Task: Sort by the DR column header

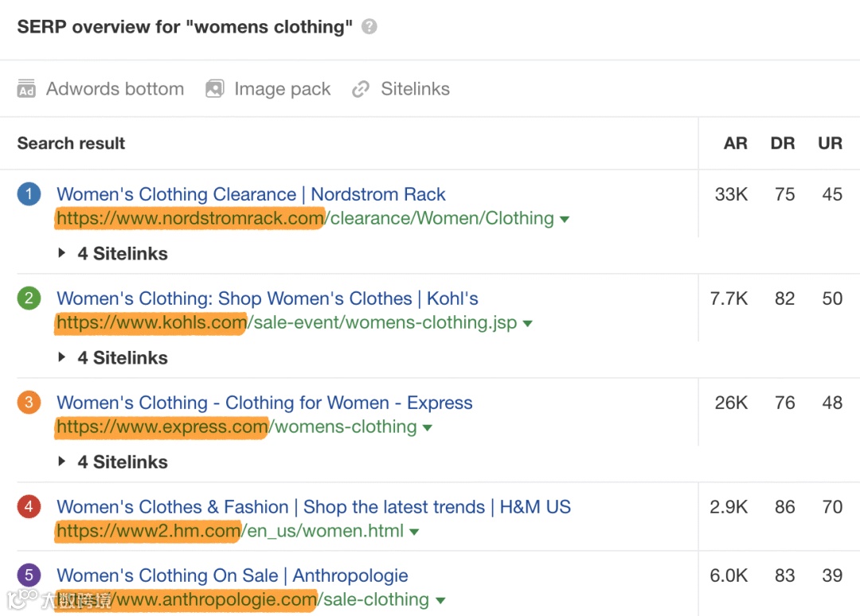Action: (x=783, y=143)
